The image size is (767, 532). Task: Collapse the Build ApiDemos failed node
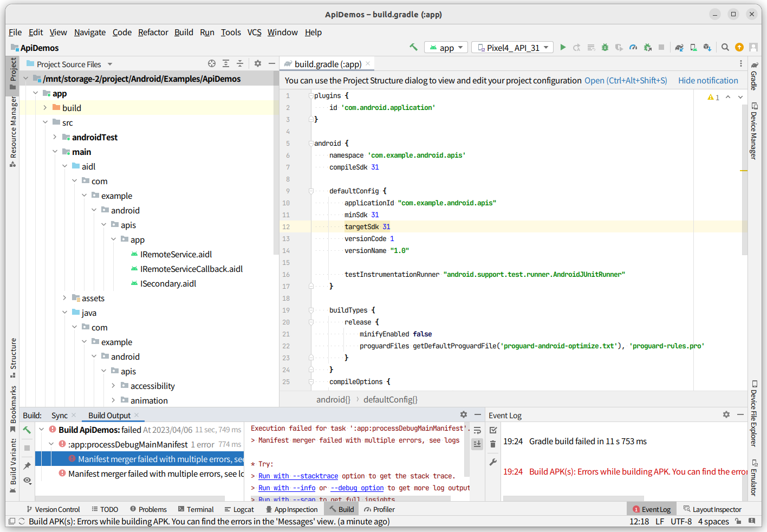tap(42, 430)
